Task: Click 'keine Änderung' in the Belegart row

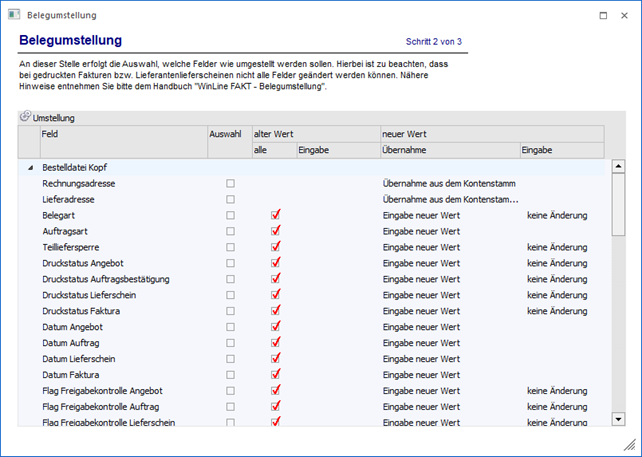Action: (x=557, y=216)
